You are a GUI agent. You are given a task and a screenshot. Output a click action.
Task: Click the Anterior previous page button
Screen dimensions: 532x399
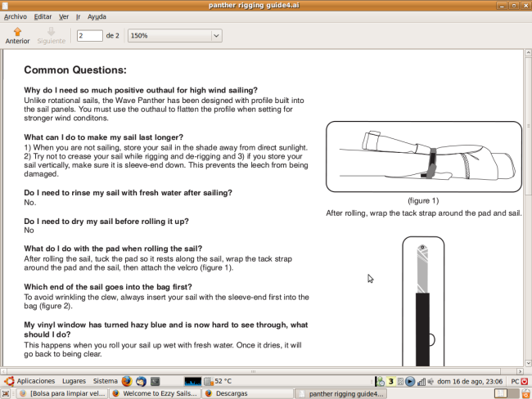[x=17, y=35]
